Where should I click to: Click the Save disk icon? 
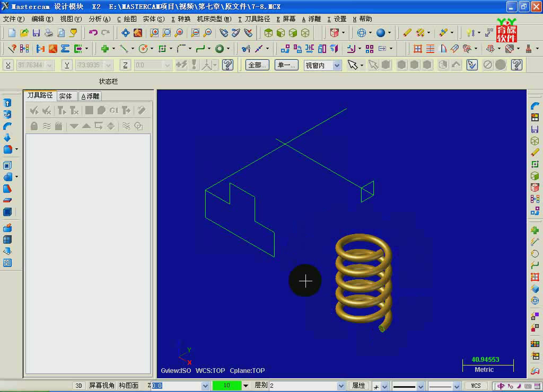(x=36, y=33)
